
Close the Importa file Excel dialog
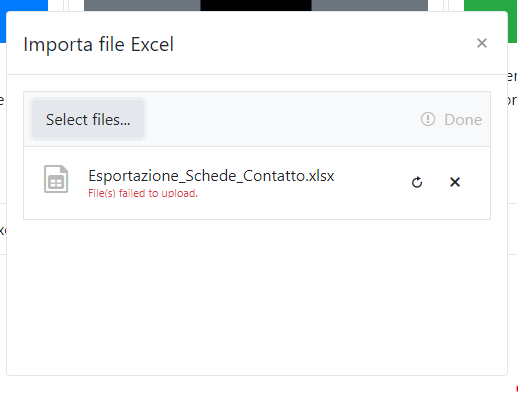click(482, 43)
